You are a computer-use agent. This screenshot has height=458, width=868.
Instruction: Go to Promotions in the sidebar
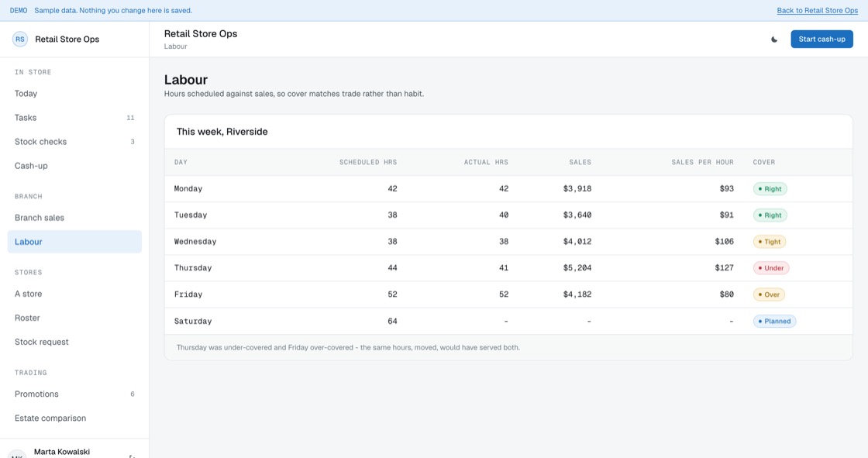click(74, 394)
